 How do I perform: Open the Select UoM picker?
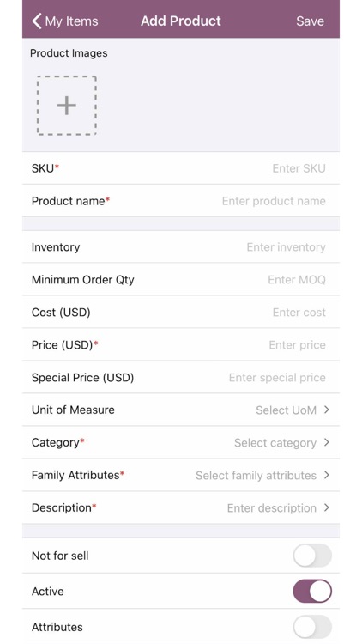(286, 410)
